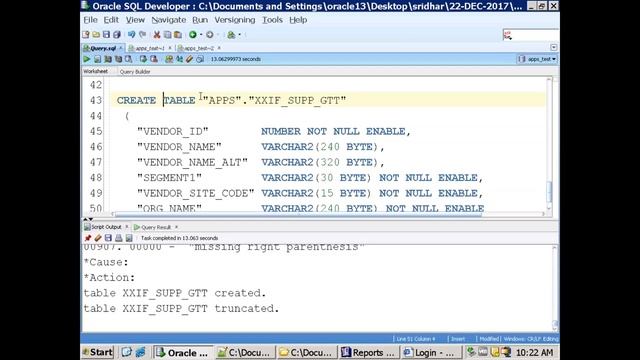Image resolution: width=640 pixels, height=360 pixels.
Task: Click the Reports taskbar button
Action: coord(369,352)
